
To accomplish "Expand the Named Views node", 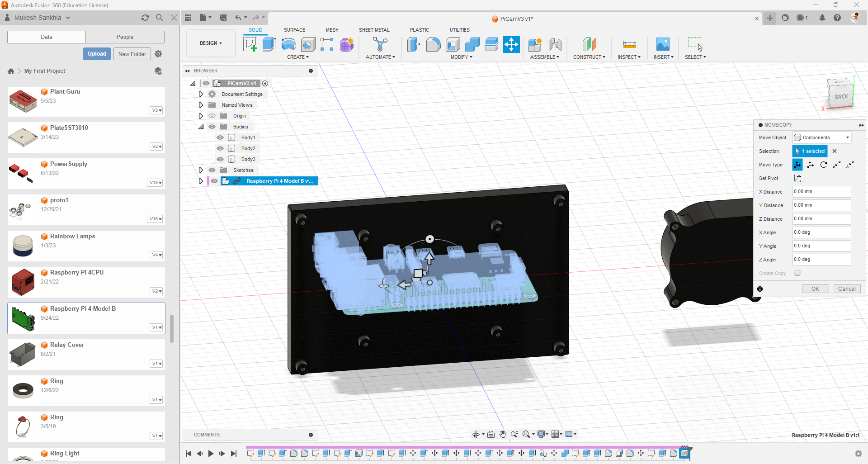I will pyautogui.click(x=201, y=105).
